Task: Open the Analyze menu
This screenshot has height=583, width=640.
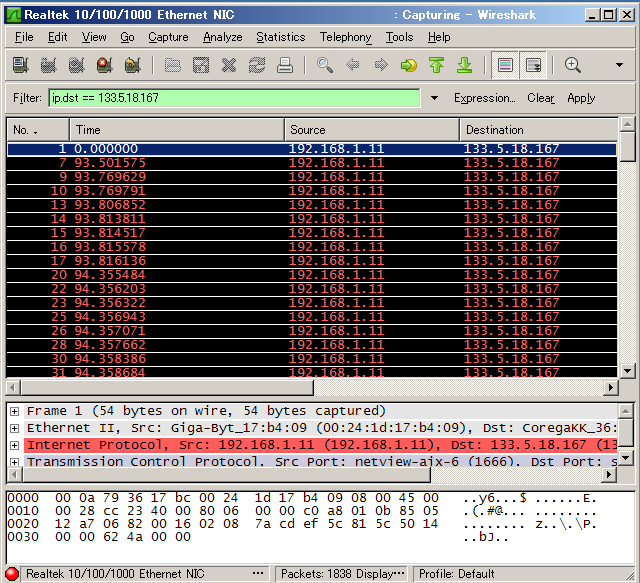Action: 223,37
